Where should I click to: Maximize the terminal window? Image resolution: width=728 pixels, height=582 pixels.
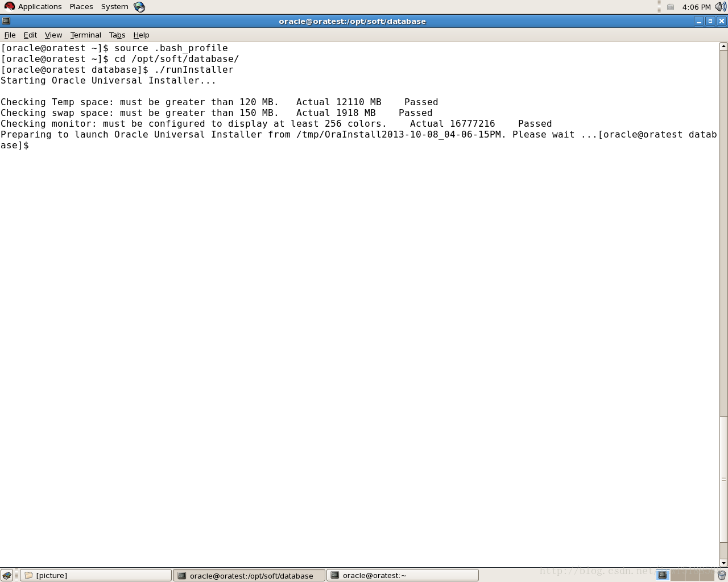[710, 21]
